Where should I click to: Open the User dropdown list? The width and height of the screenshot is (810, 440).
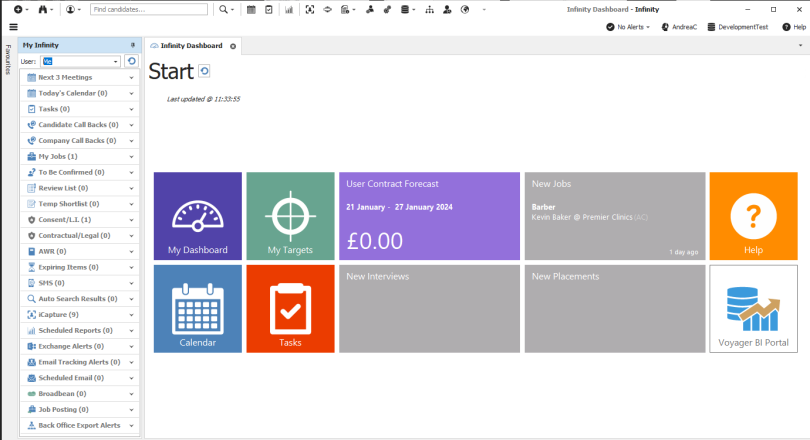(x=116, y=61)
